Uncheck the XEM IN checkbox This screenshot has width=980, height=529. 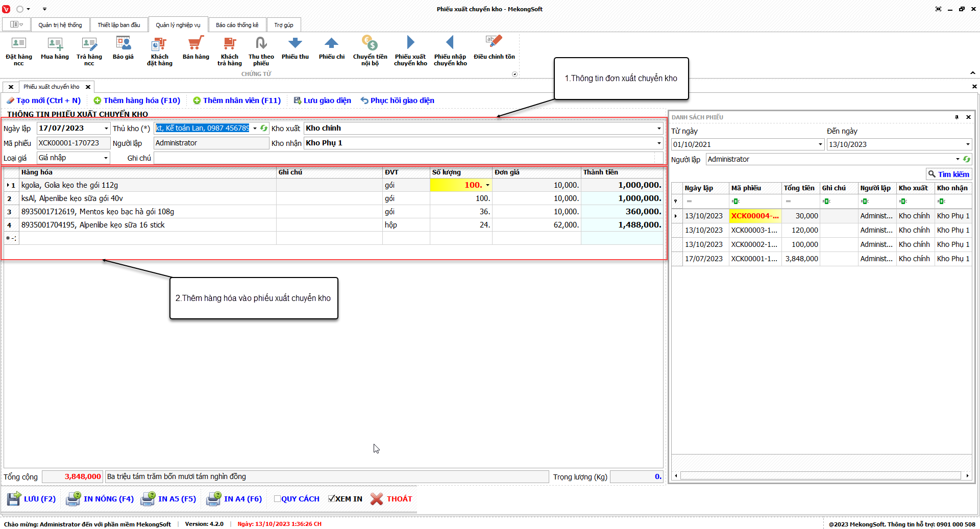pyautogui.click(x=331, y=499)
